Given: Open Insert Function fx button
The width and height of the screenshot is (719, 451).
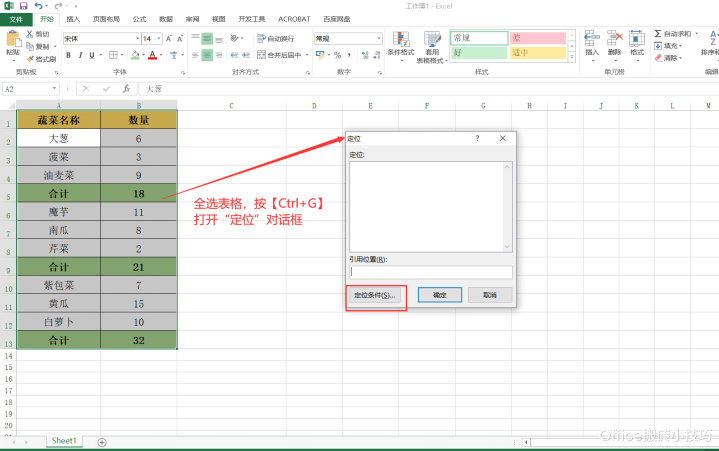Looking at the screenshot, I should pyautogui.click(x=127, y=88).
